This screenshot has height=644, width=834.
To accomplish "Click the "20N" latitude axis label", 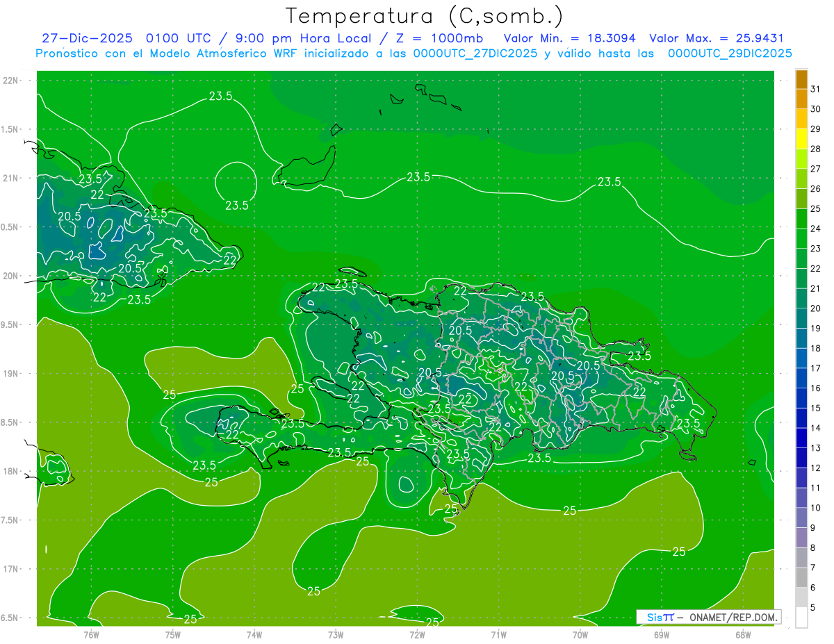I will click(x=10, y=276).
